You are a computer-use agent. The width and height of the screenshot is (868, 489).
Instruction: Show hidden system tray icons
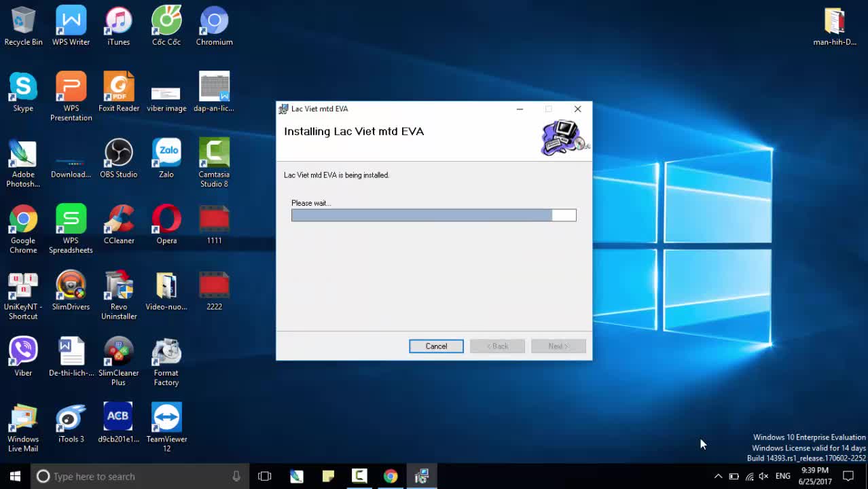[x=718, y=476]
